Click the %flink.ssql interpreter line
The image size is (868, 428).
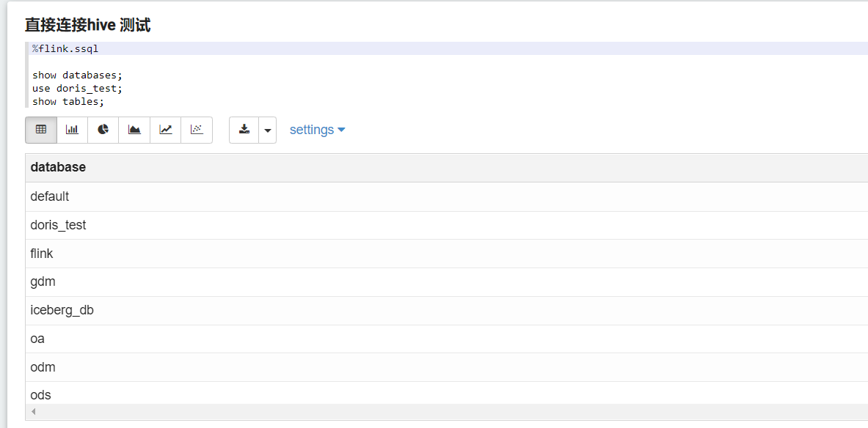point(449,48)
